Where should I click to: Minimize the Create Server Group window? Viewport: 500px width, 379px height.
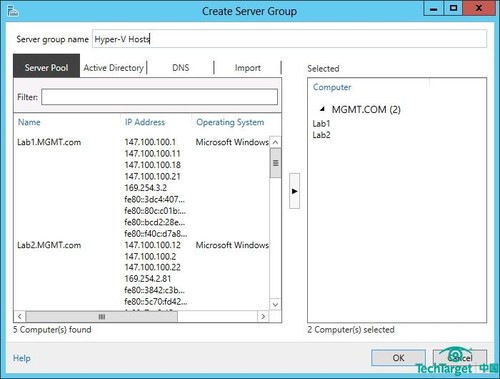pos(433,8)
